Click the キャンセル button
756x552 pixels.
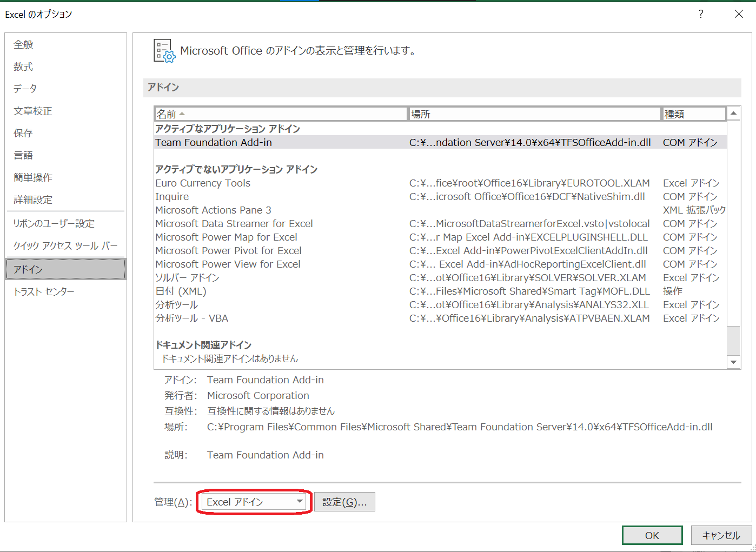point(721,535)
